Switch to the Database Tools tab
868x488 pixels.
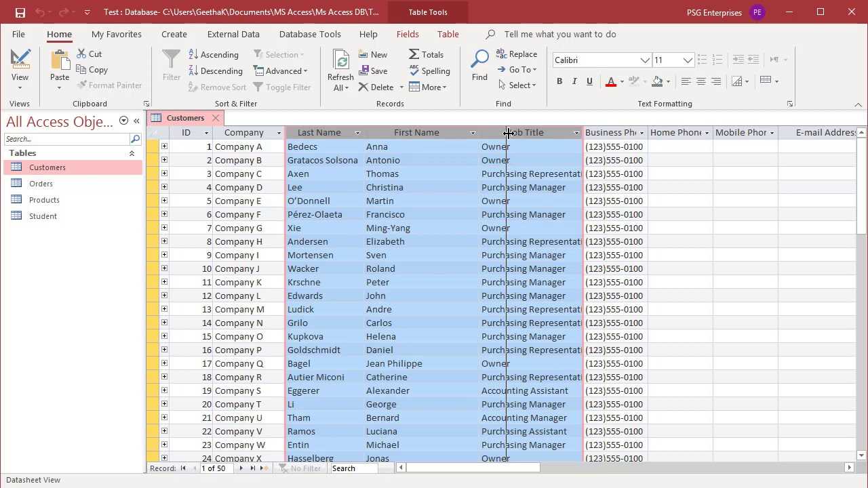(x=310, y=34)
